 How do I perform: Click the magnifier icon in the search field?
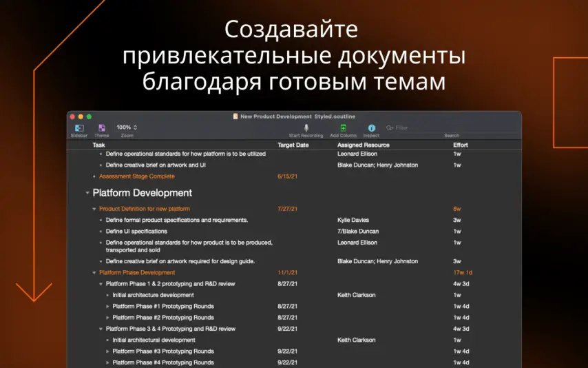pos(390,128)
